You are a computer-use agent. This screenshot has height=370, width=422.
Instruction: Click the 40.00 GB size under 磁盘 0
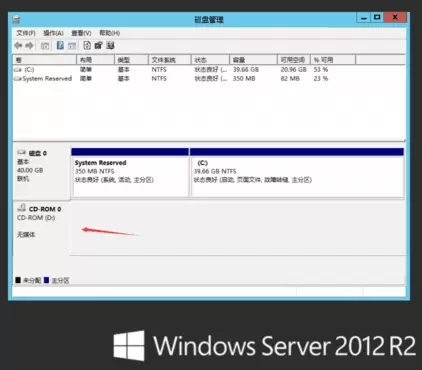(30, 170)
